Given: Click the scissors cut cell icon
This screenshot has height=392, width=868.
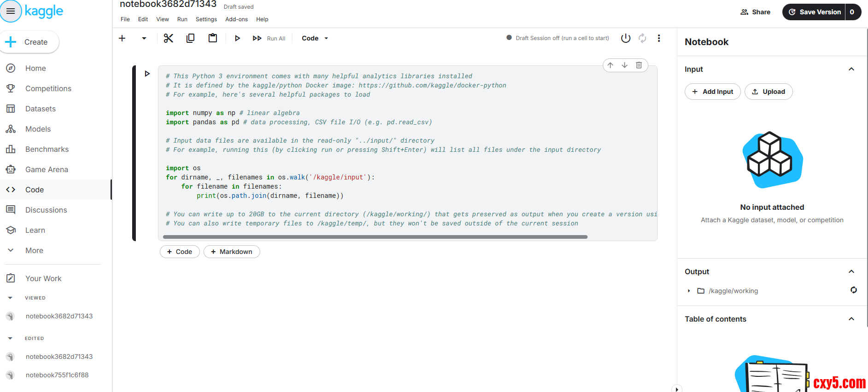Looking at the screenshot, I should click(169, 38).
